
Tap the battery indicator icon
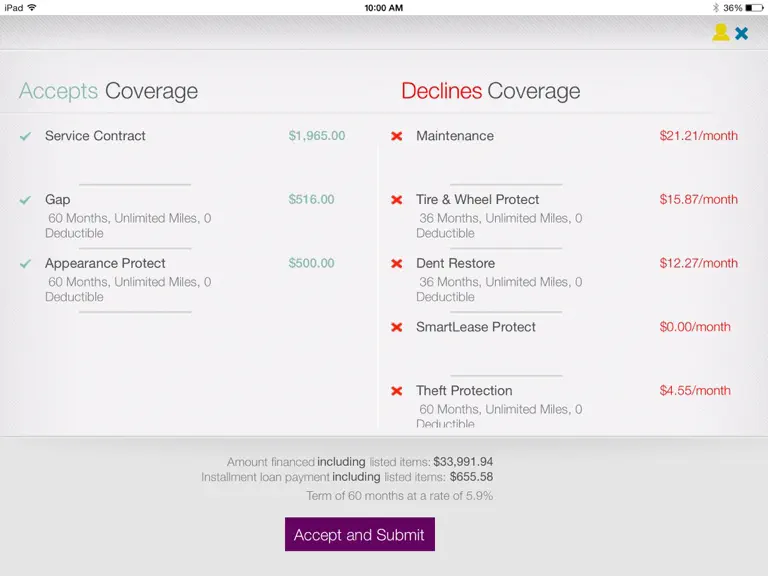point(754,8)
